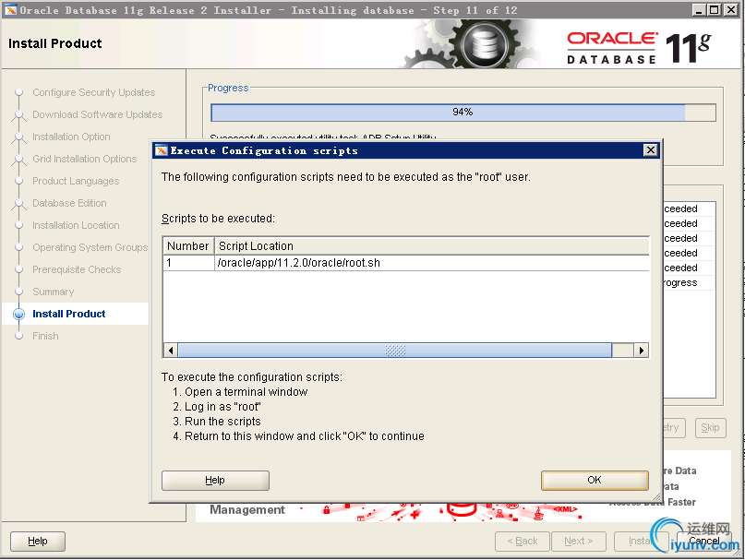The image size is (745, 560).
Task: Click the script number 1 cell
Action: coord(188,263)
